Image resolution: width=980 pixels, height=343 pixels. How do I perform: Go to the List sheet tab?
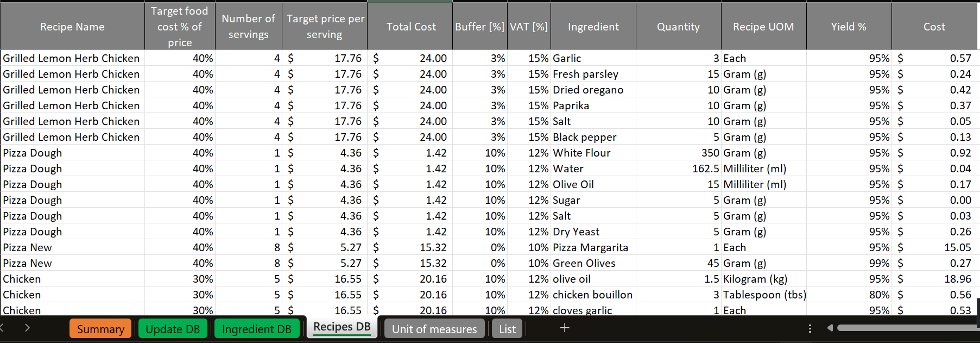[507, 329]
